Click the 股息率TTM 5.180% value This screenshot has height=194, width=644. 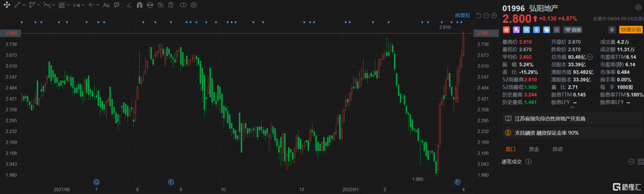[x=635, y=95]
